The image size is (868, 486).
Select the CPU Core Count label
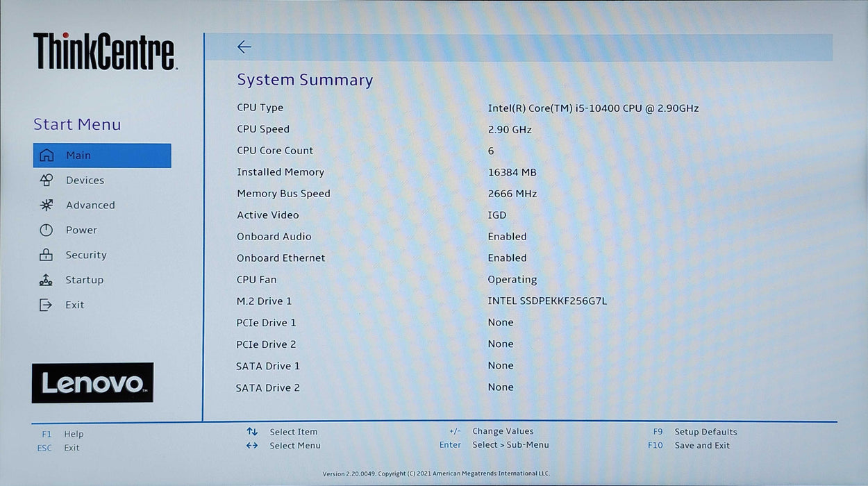pos(275,151)
